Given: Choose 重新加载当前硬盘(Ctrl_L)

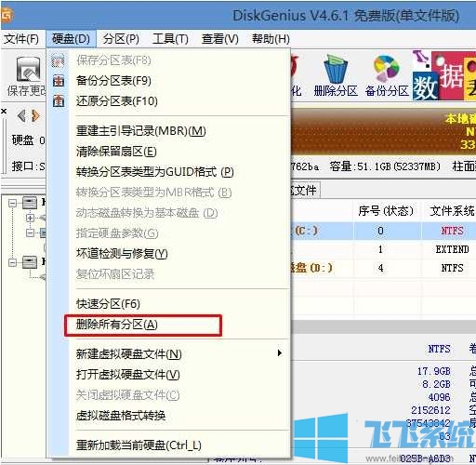Looking at the screenshot, I should click(x=139, y=445).
